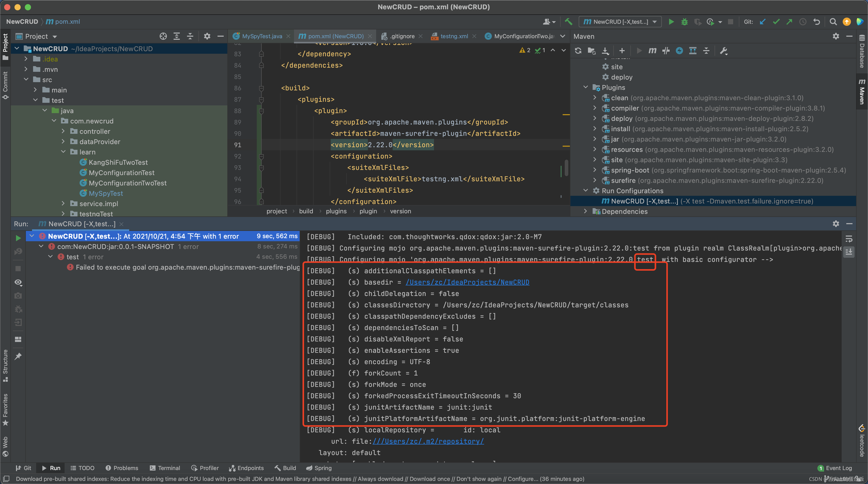The width and height of the screenshot is (868, 484).
Task: Debug NewCRUD with the bug icon
Action: click(x=684, y=21)
